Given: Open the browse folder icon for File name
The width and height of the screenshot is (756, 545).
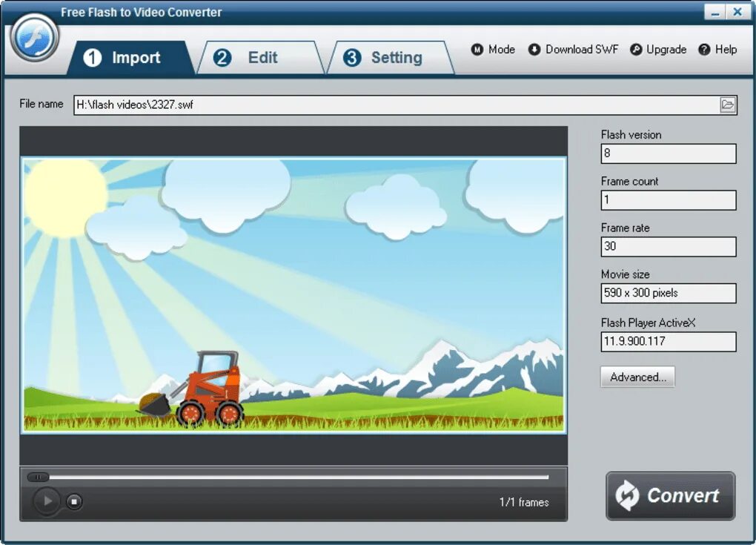Looking at the screenshot, I should (x=728, y=105).
